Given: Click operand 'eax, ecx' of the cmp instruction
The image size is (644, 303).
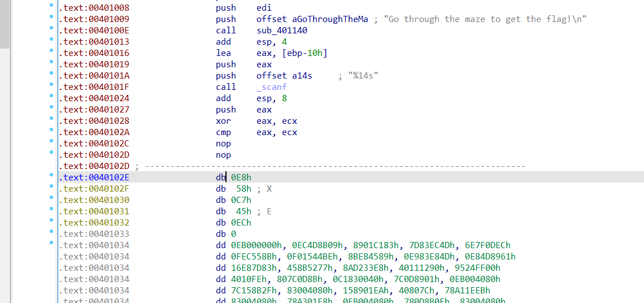Looking at the screenshot, I should [x=276, y=132].
